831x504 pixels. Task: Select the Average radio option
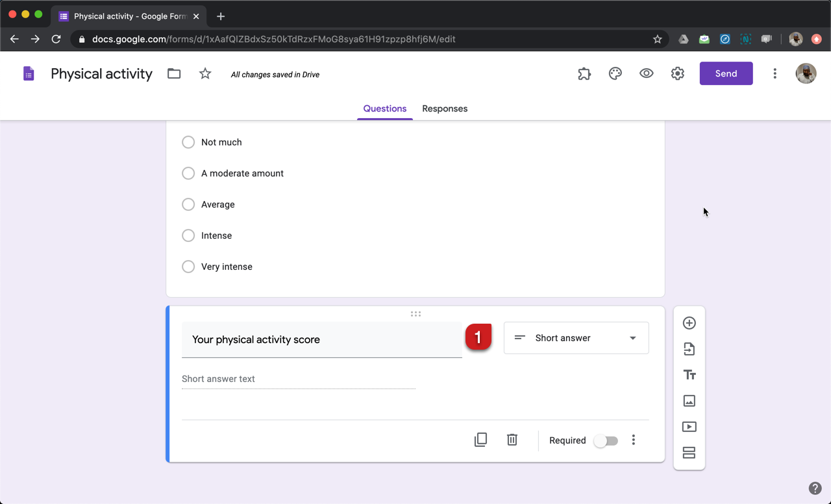[188, 204]
